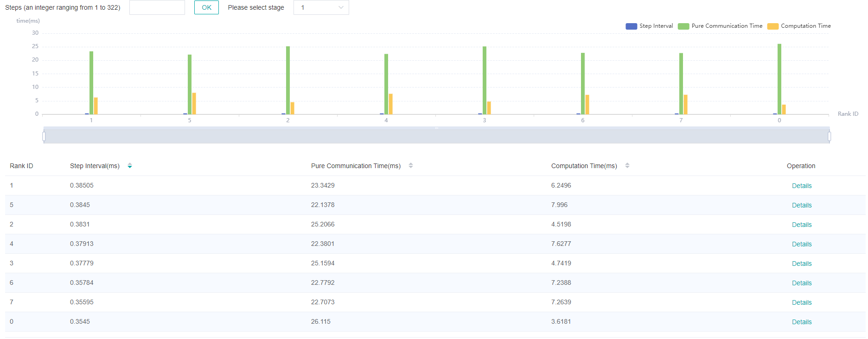Click green communication bar for rank 0
Viewport: 868px width, 339px height.
point(779,79)
